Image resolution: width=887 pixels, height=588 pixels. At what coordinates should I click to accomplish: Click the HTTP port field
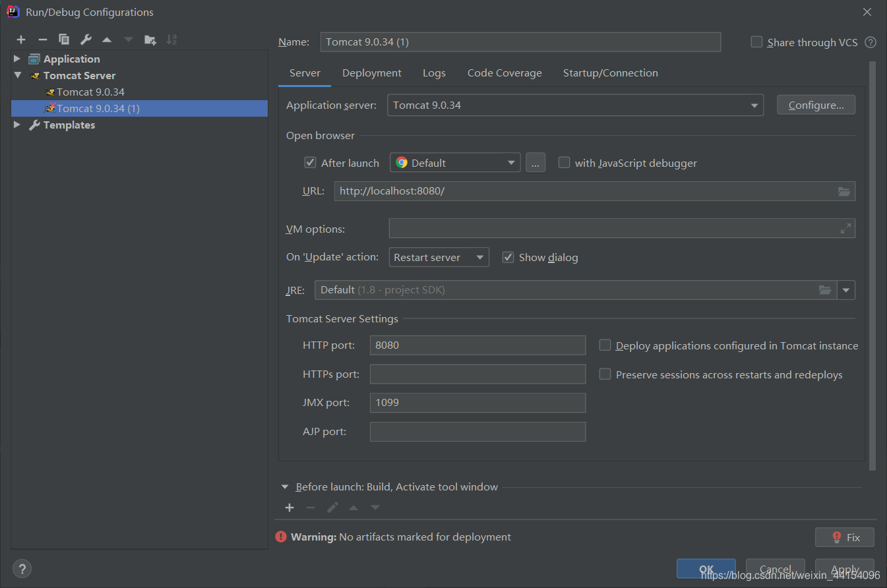[x=477, y=345]
